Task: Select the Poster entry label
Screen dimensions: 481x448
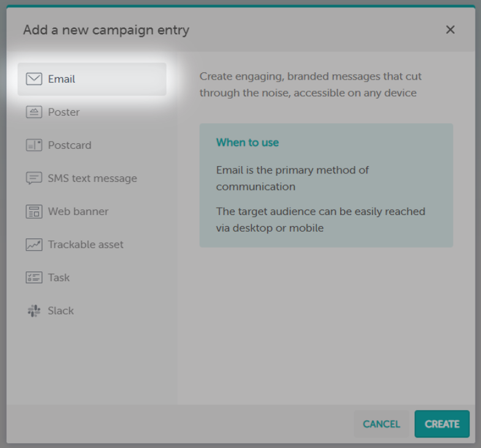Action: click(x=64, y=112)
